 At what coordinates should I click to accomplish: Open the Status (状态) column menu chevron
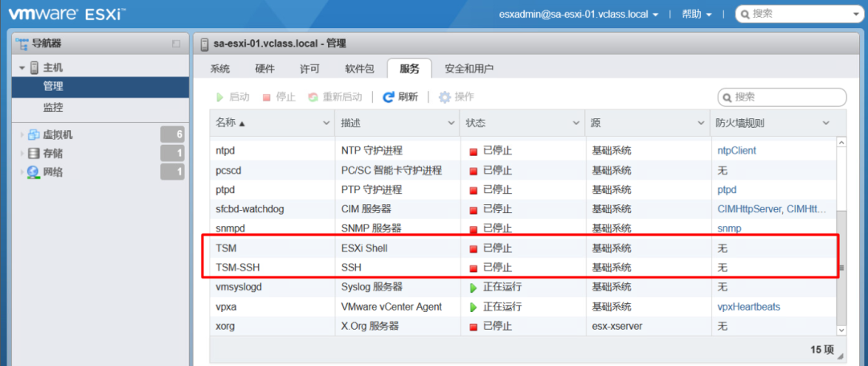(576, 122)
